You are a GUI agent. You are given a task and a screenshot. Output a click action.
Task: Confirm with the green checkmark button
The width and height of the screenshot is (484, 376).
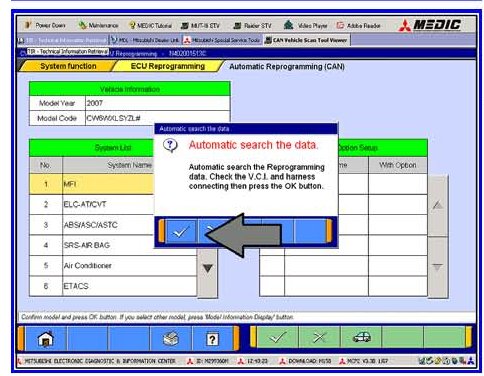tap(277, 337)
